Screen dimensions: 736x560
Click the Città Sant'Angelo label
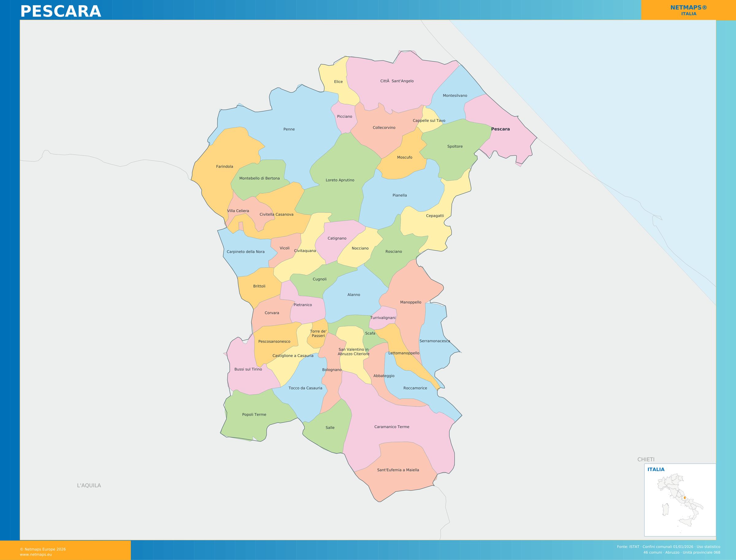click(x=397, y=81)
